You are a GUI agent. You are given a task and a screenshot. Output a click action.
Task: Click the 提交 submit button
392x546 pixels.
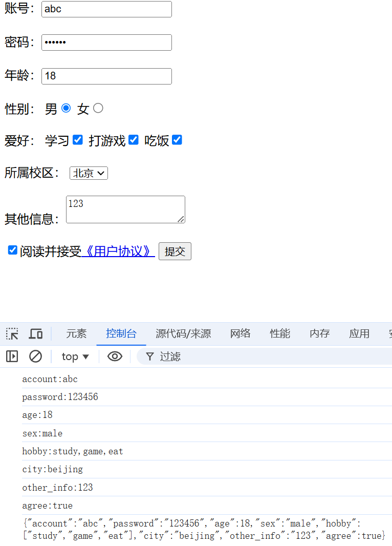(x=175, y=251)
